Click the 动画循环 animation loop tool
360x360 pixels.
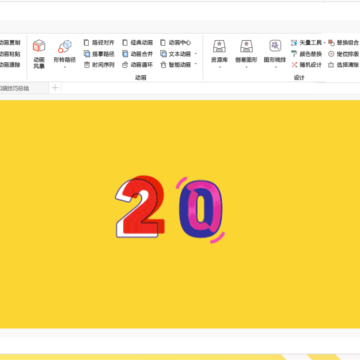(x=138, y=65)
